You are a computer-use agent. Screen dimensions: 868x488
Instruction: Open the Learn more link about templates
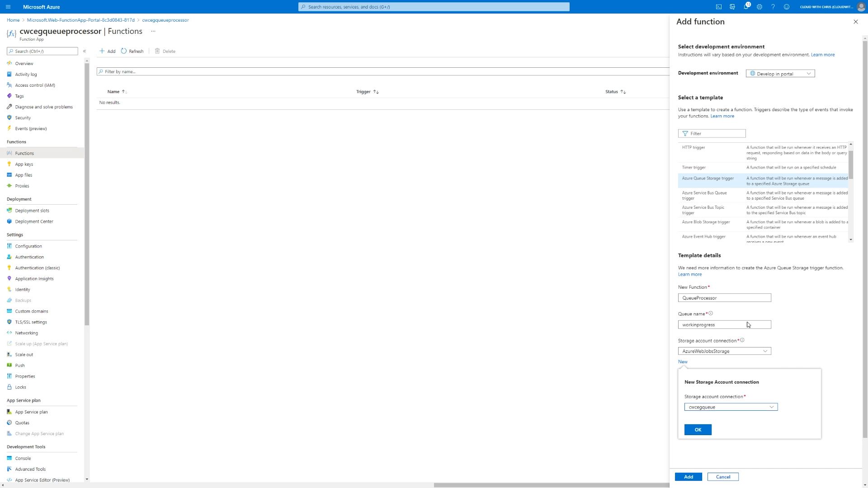point(722,116)
